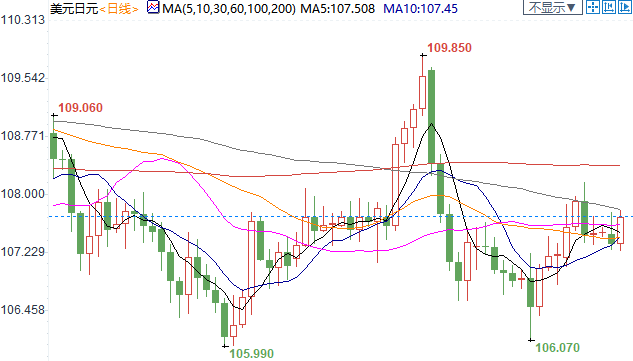Click the tall green candle below 109.850

(x=431, y=117)
